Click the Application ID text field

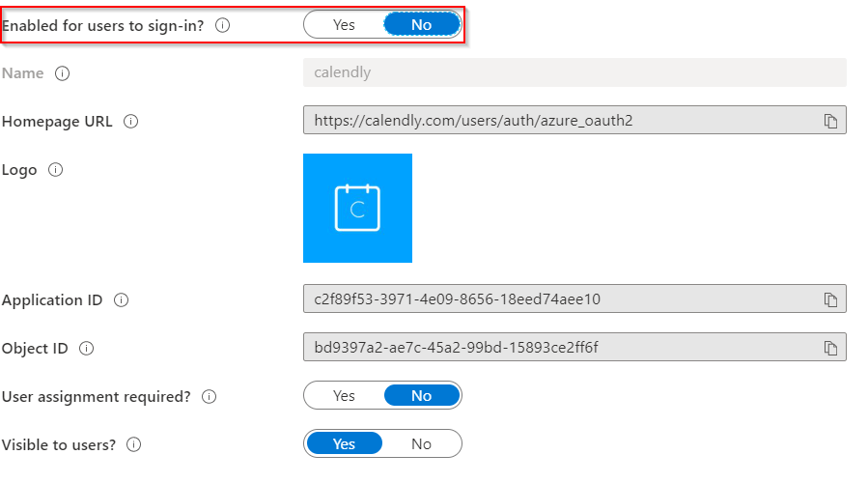coord(560,299)
